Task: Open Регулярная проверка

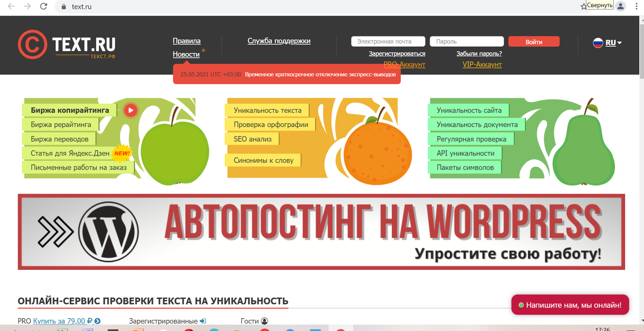Action: 471,139
